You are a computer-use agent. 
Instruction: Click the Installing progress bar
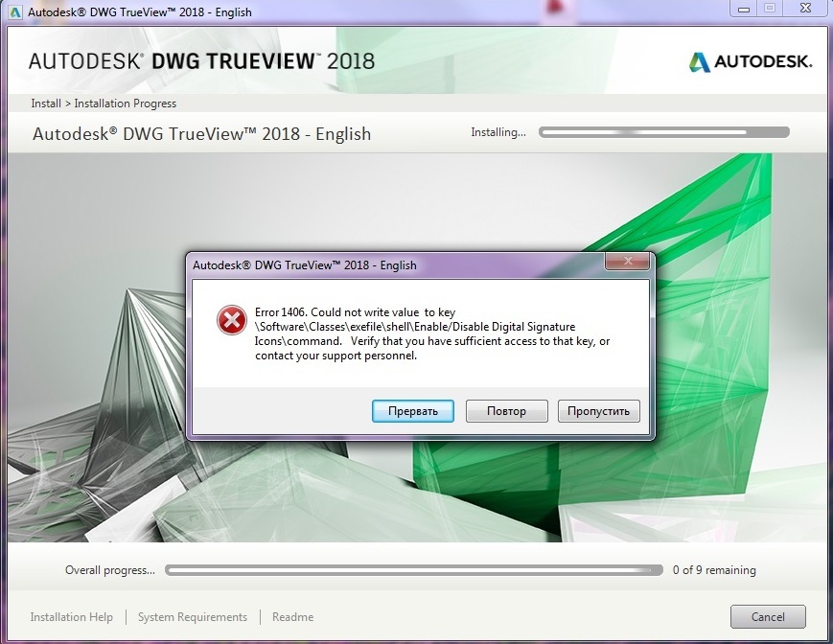[x=664, y=132]
